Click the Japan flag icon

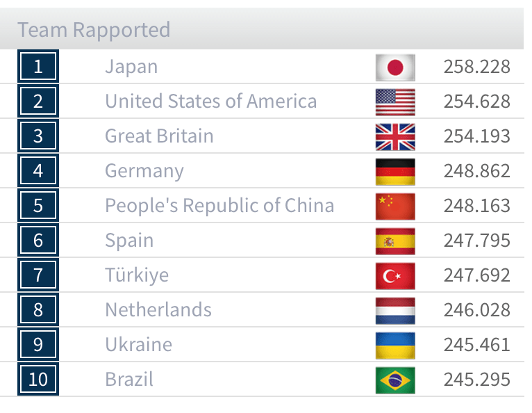(x=395, y=67)
